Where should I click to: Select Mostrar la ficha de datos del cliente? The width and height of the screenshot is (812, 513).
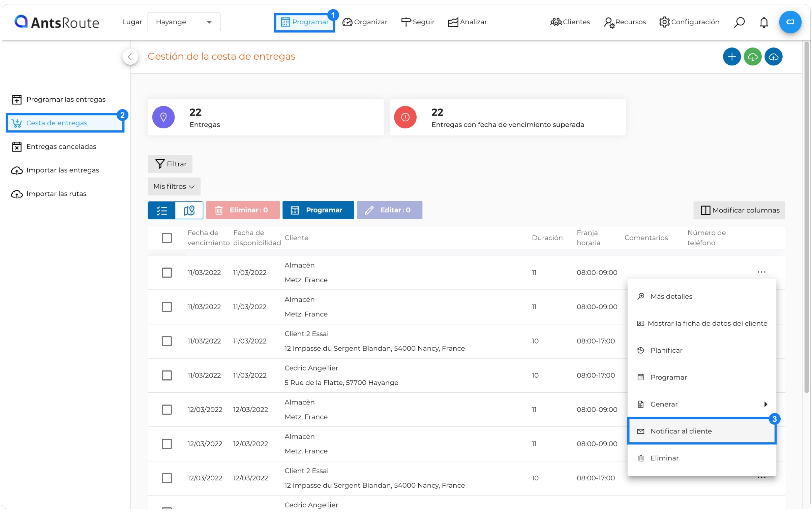click(701, 324)
